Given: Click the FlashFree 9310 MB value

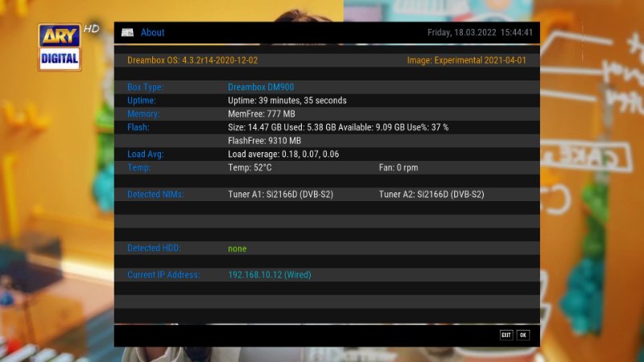Looking at the screenshot, I should 264,141.
